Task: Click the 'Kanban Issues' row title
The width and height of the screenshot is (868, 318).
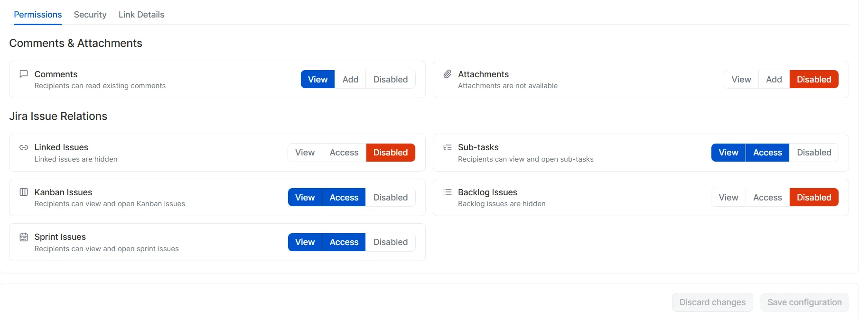Action: pyautogui.click(x=63, y=192)
